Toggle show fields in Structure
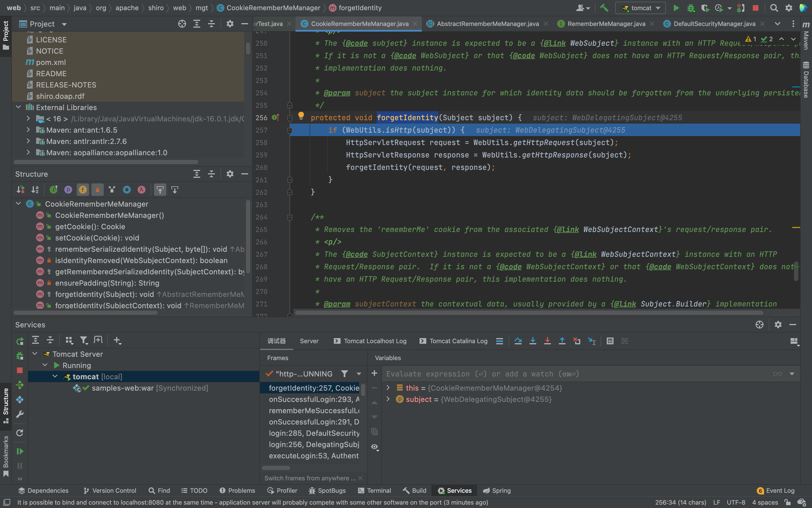812x508 pixels. (x=83, y=190)
